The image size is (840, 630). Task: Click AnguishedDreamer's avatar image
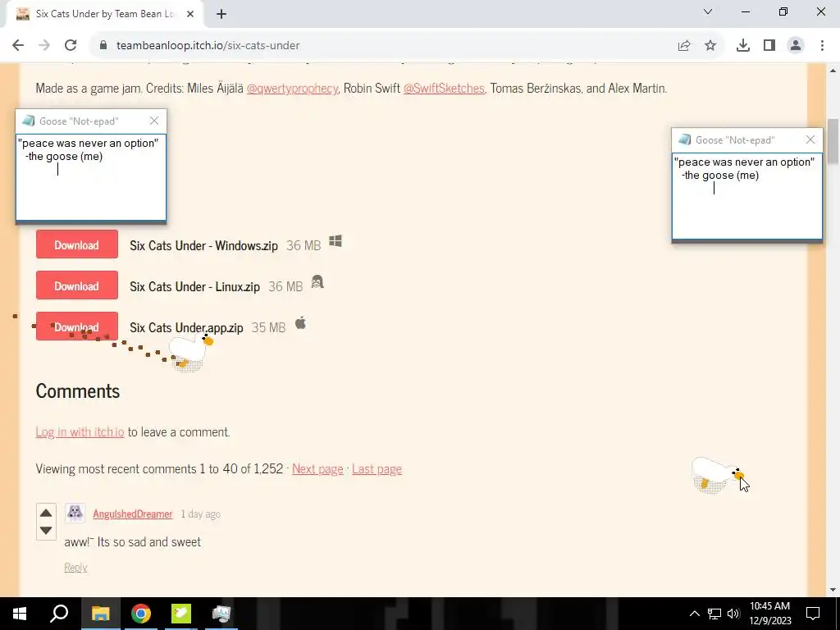(x=75, y=513)
